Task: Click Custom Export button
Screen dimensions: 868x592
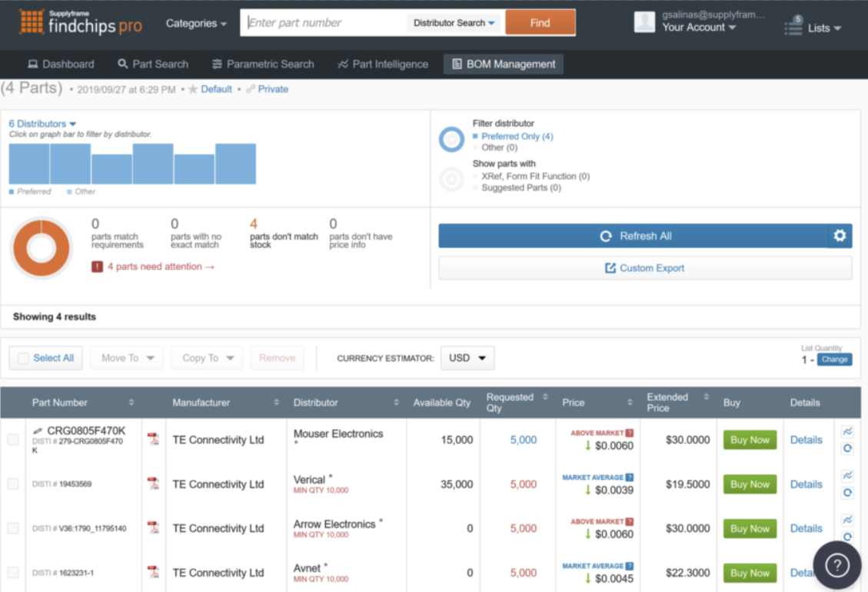Action: tap(645, 268)
